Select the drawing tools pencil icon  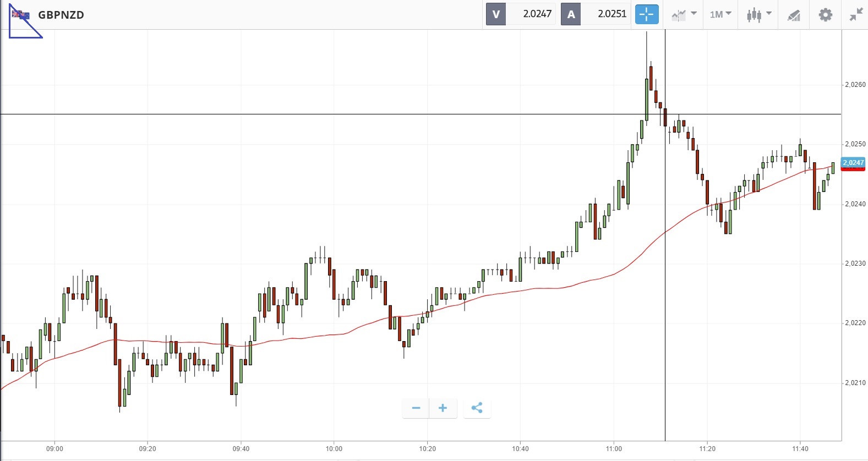coord(794,15)
